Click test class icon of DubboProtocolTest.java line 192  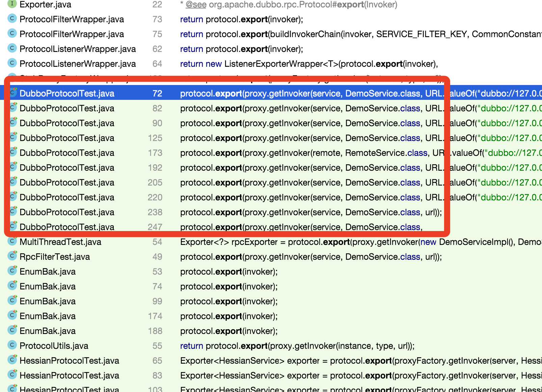tap(13, 167)
